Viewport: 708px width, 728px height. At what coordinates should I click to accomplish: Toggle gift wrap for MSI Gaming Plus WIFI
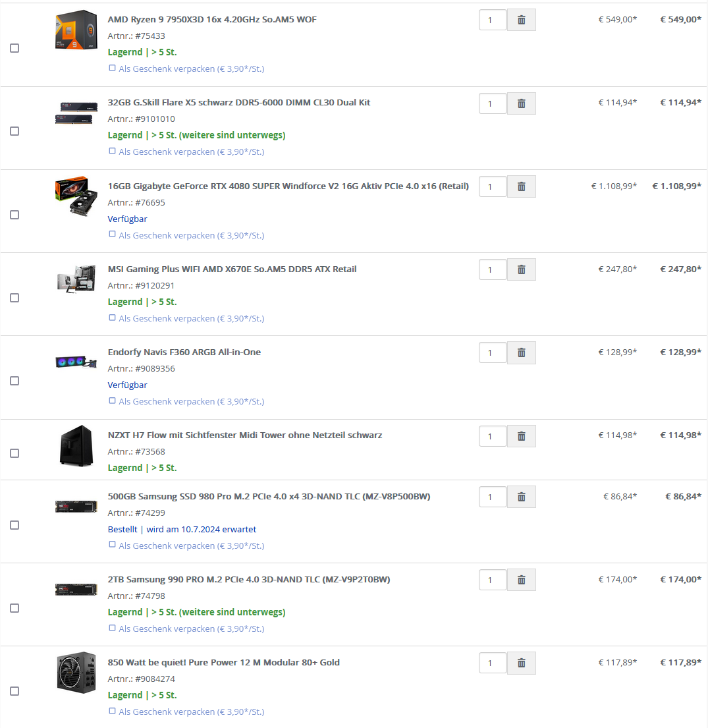click(112, 318)
